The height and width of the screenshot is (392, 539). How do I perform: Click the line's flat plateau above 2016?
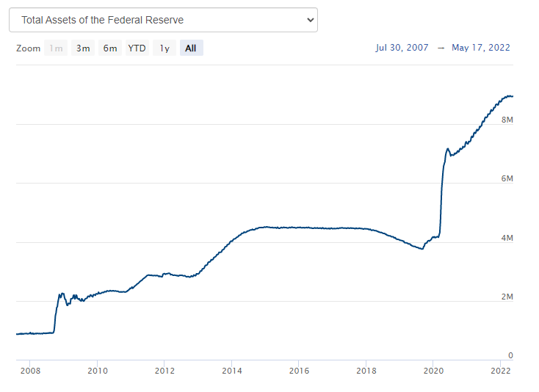click(x=298, y=228)
